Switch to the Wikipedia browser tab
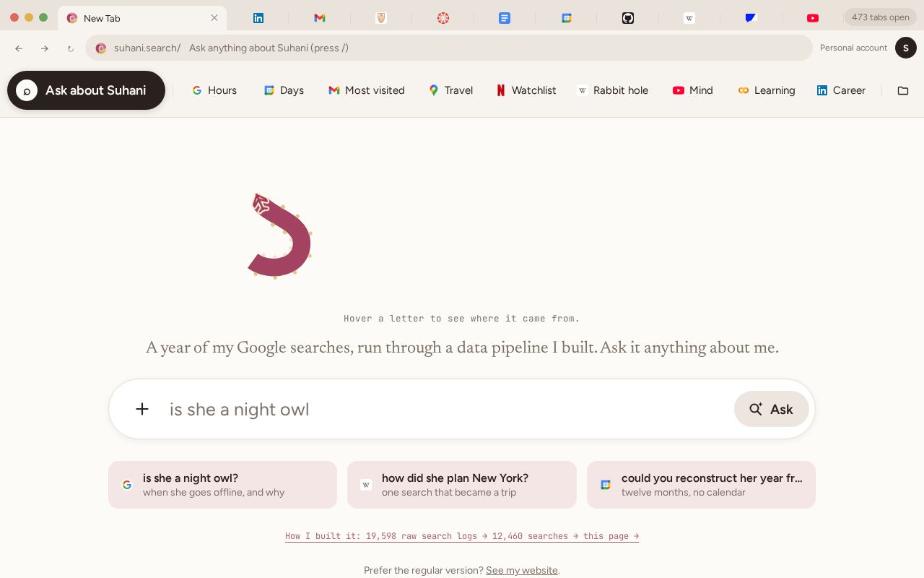The image size is (924, 578). pyautogui.click(x=689, y=18)
